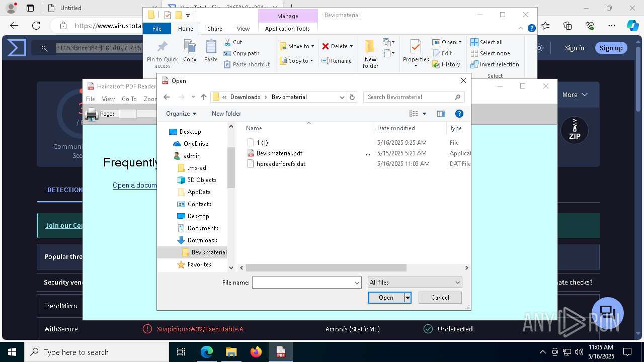Click Cancel in the Open dialog
The image size is (644, 362).
440,298
